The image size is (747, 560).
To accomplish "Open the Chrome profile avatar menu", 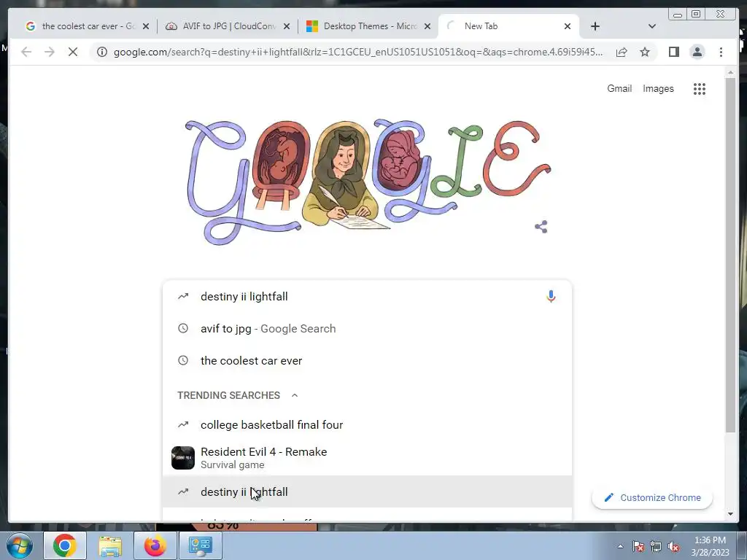I will pyautogui.click(x=697, y=52).
